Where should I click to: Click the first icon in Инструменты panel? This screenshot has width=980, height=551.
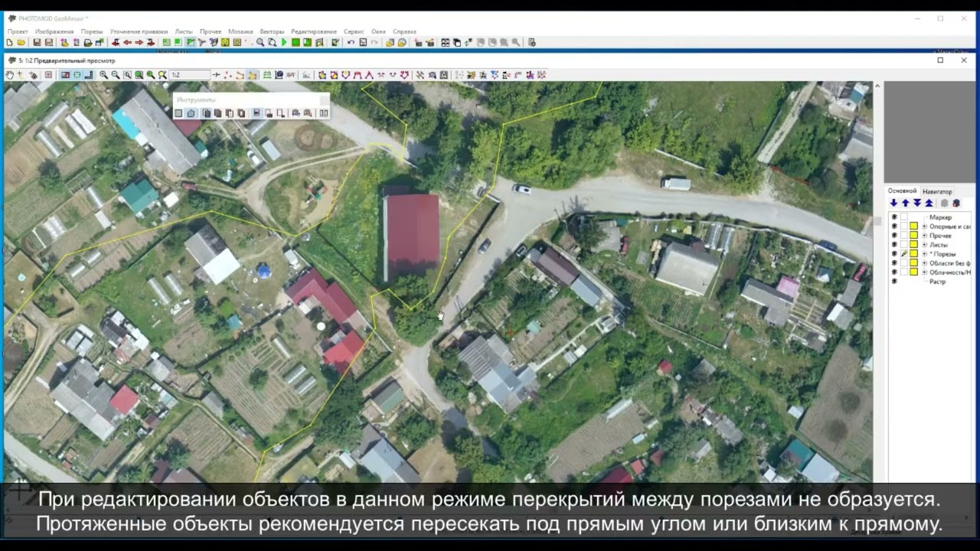coord(178,113)
